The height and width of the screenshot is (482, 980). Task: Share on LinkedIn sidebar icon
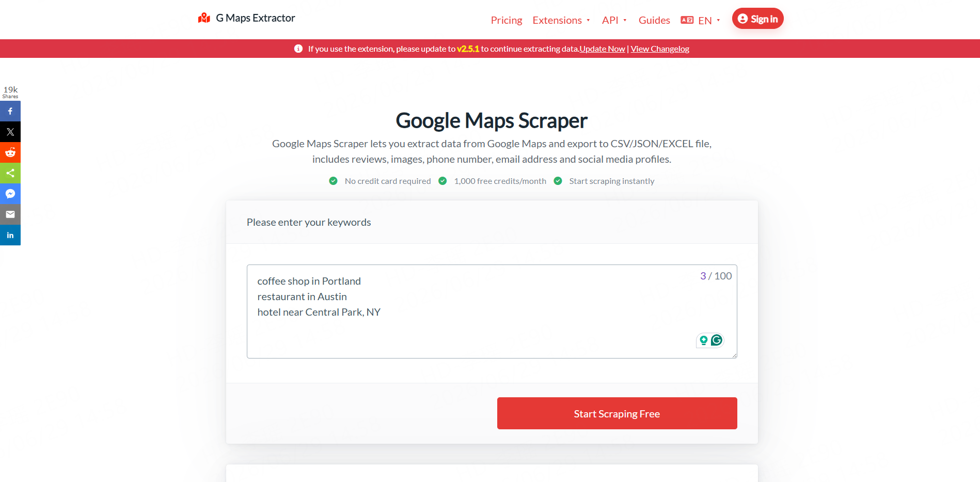point(10,235)
